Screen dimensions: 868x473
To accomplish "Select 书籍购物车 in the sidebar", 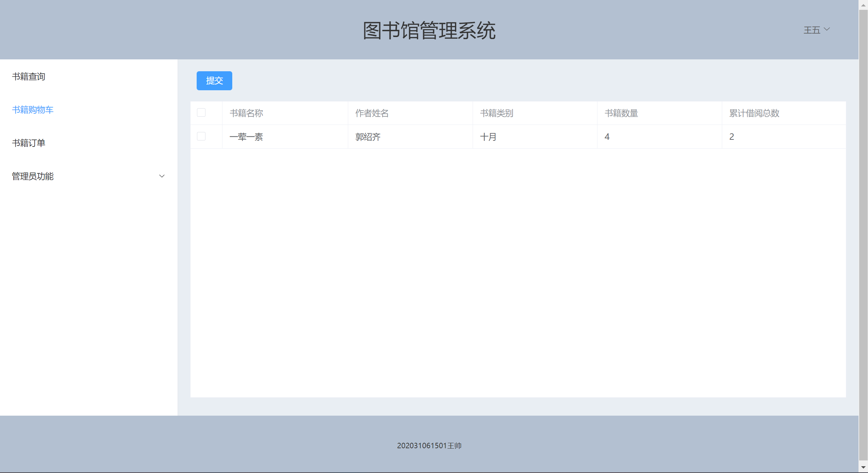I will point(33,110).
